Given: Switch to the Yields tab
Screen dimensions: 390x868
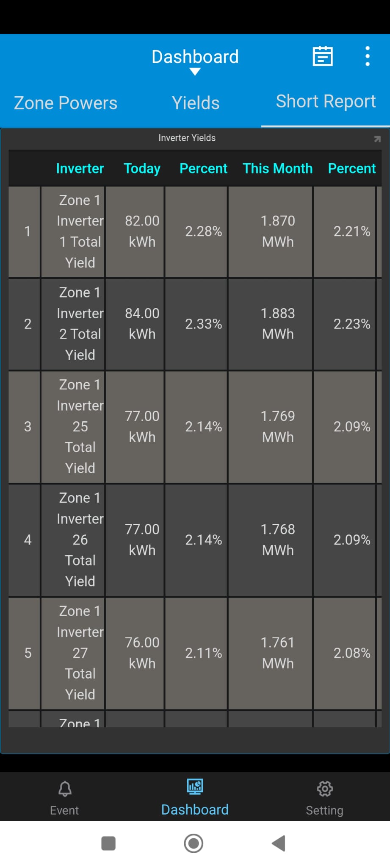Looking at the screenshot, I should (x=196, y=103).
